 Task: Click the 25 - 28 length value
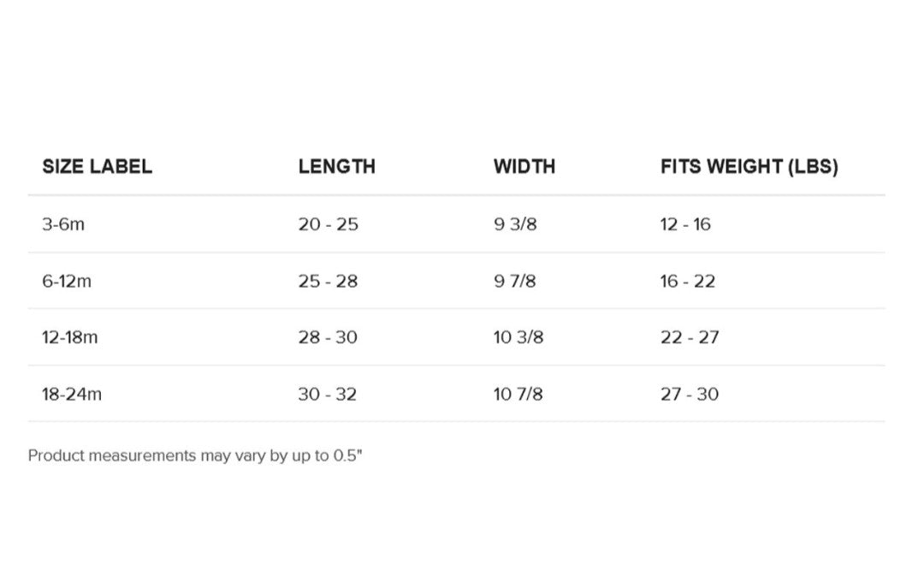tap(328, 282)
